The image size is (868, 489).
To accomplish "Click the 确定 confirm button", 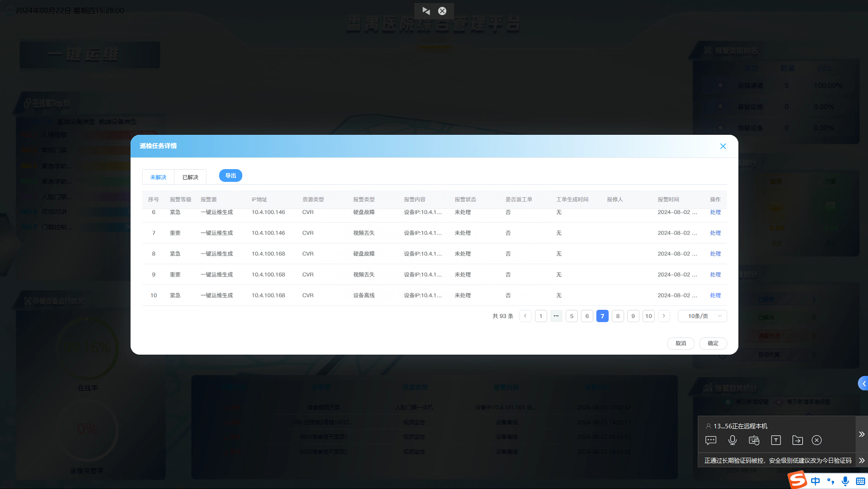I will (x=713, y=343).
